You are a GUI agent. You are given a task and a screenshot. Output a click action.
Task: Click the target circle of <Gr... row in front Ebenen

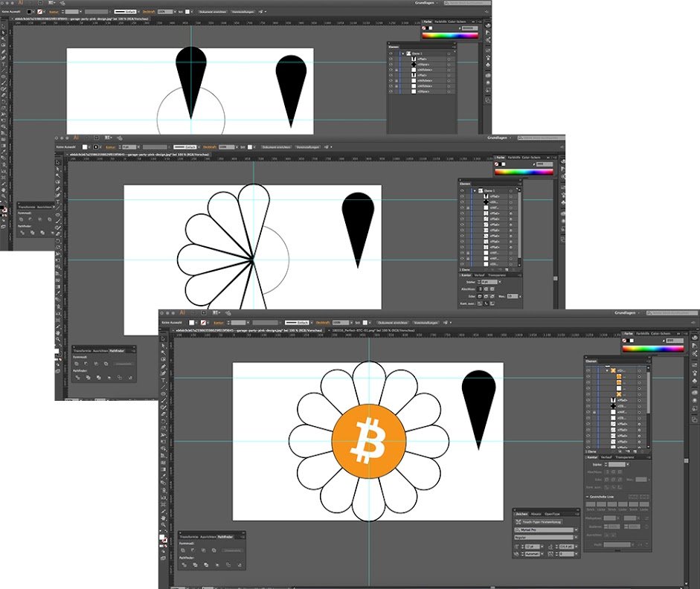pyautogui.click(x=639, y=370)
